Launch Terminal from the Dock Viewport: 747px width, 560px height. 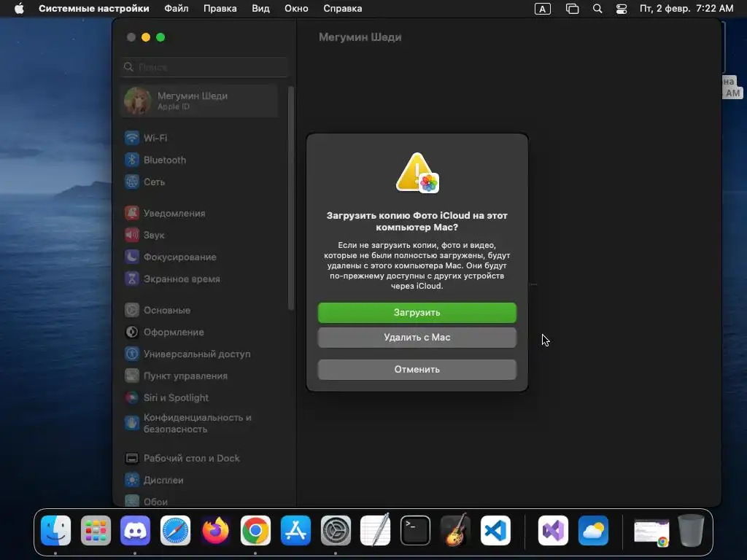[415, 531]
